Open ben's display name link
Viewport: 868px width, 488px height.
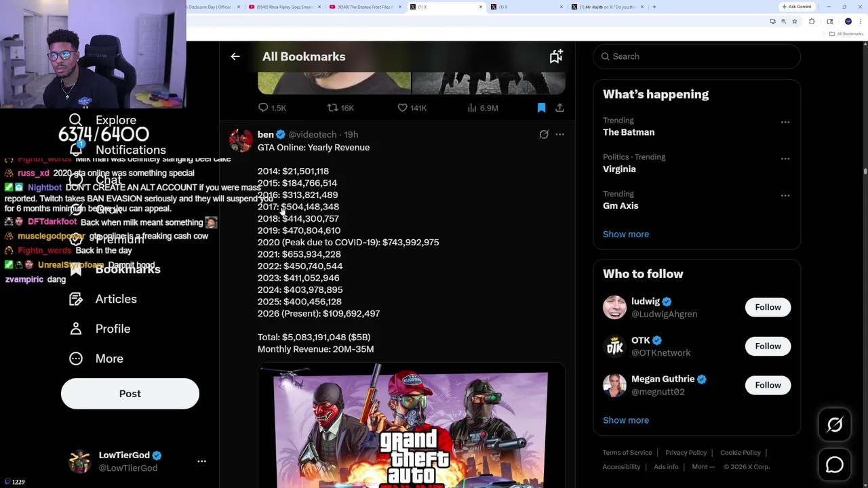266,134
